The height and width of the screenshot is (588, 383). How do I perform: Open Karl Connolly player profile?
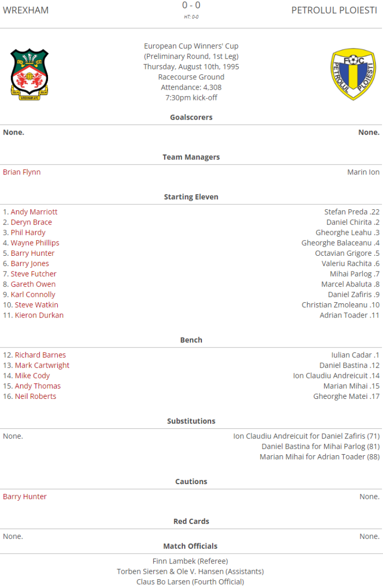33,294
